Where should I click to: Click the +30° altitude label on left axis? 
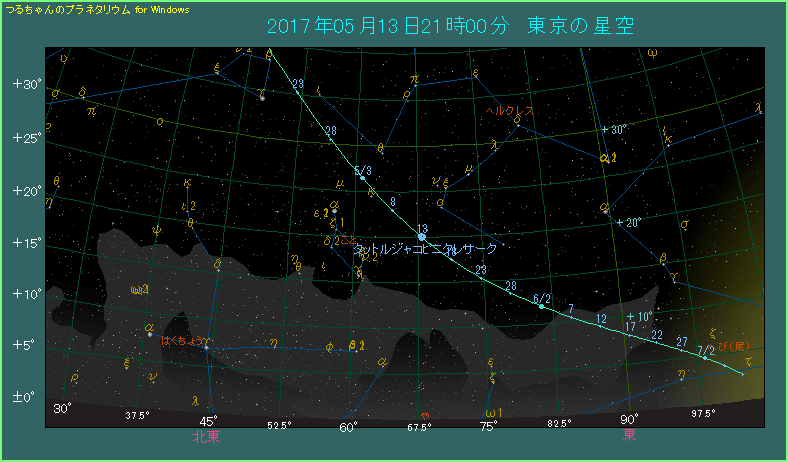click(26, 85)
